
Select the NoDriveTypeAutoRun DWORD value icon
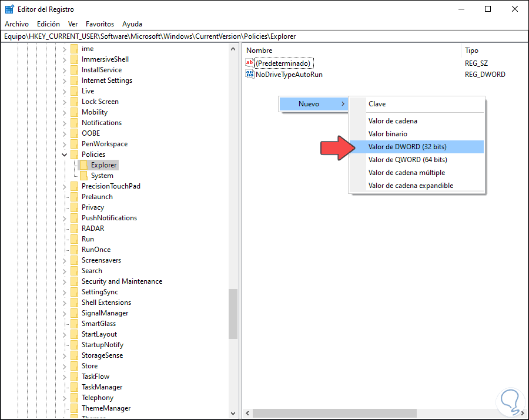250,74
